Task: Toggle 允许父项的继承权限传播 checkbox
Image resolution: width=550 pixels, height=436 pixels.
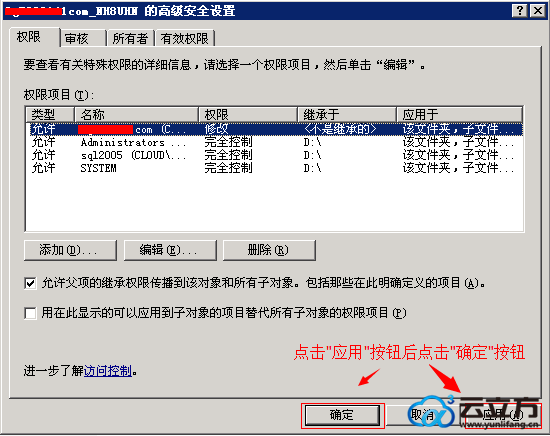Action: 30,283
